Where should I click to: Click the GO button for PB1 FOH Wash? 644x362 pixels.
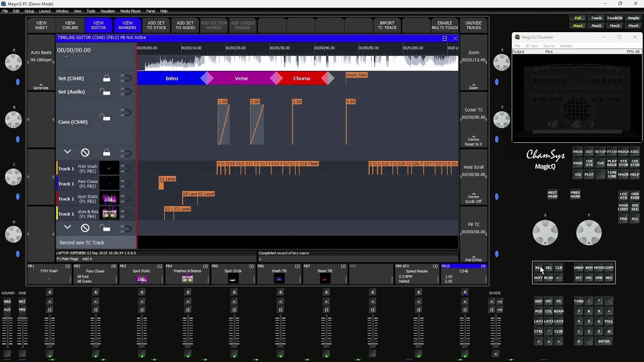pos(49,302)
